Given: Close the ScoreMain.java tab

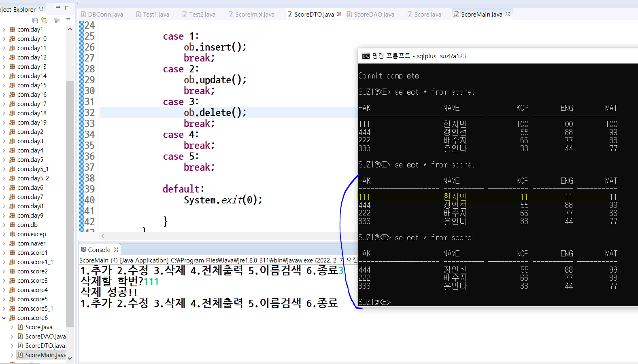Looking at the screenshot, I should pos(508,14).
